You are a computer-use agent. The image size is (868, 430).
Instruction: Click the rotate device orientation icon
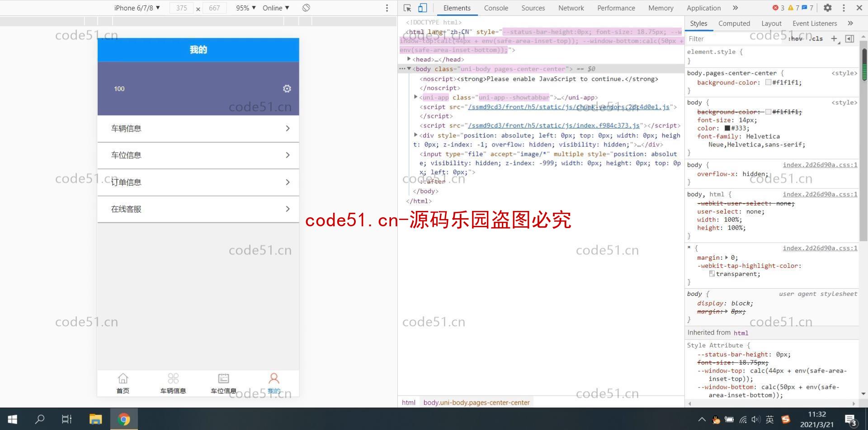[x=306, y=8]
